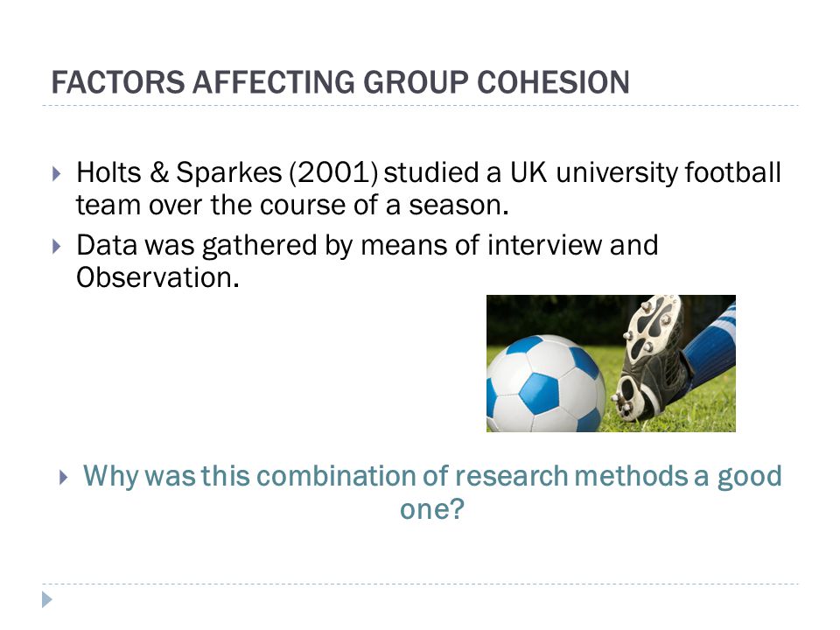Image resolution: width=840 pixels, height=630 pixels.
Task: Click the blue and white soccer ball
Action: pyautogui.click(x=545, y=384)
